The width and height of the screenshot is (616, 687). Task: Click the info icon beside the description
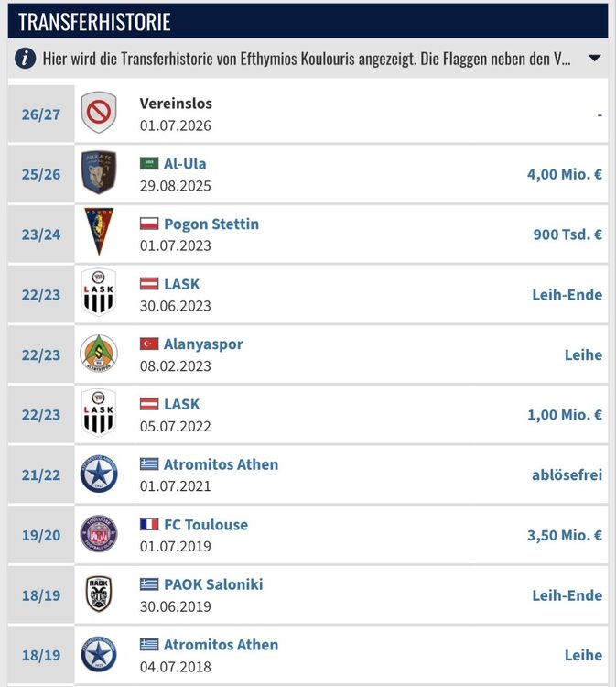26,58
